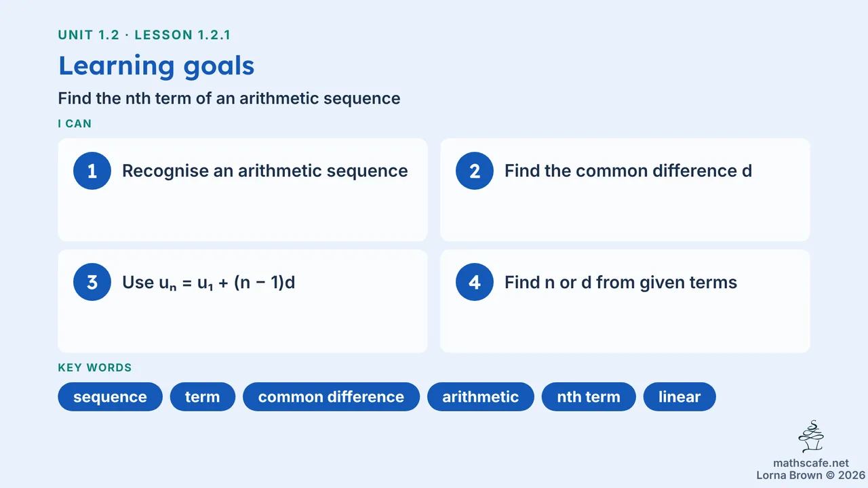Click the number 2 circle badge

[x=475, y=171]
